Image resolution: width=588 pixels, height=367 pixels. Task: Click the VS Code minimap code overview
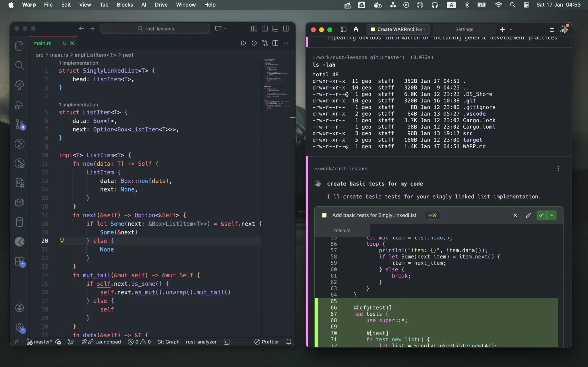pyautogui.click(x=276, y=85)
